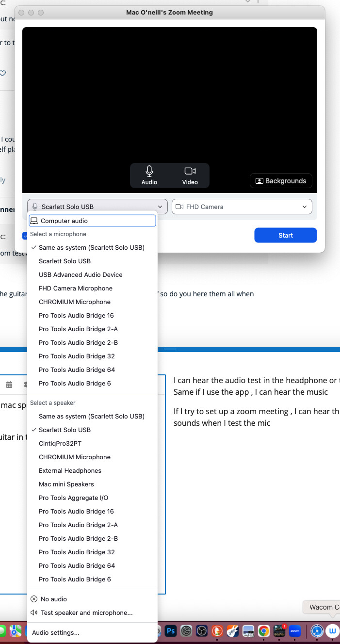Pick Pro Tools Audio Bridge 16 speaker
The width and height of the screenshot is (340, 644).
pos(92,511)
